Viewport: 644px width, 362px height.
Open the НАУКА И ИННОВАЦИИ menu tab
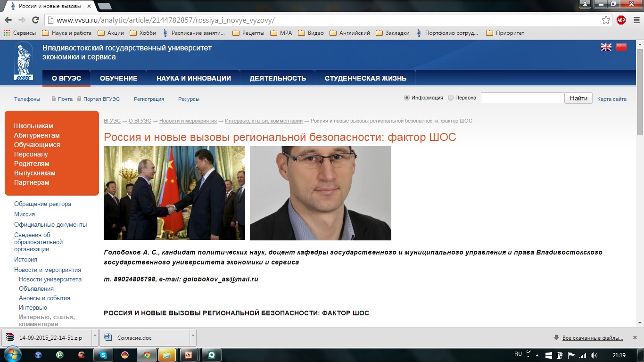click(x=194, y=78)
